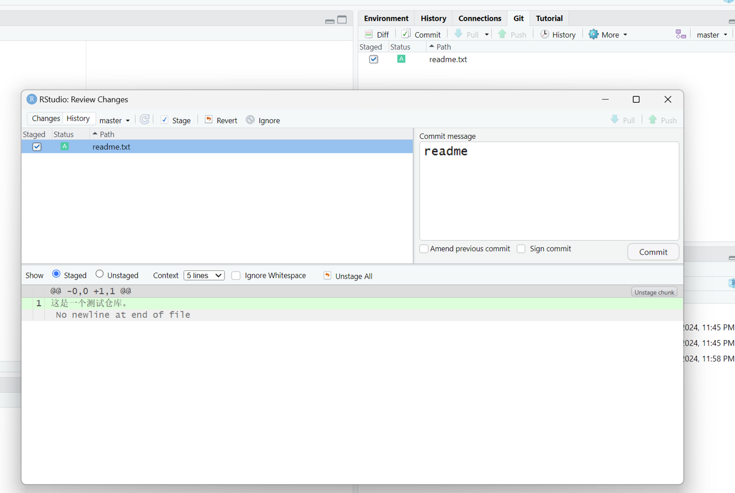Switch to History tab in Review Changes
735x493 pixels.
point(78,119)
